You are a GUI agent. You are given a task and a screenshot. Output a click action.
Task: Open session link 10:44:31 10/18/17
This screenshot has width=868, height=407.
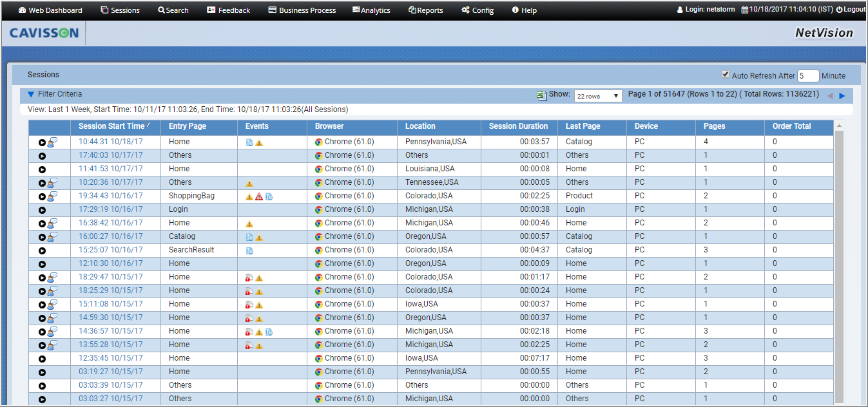tap(111, 142)
